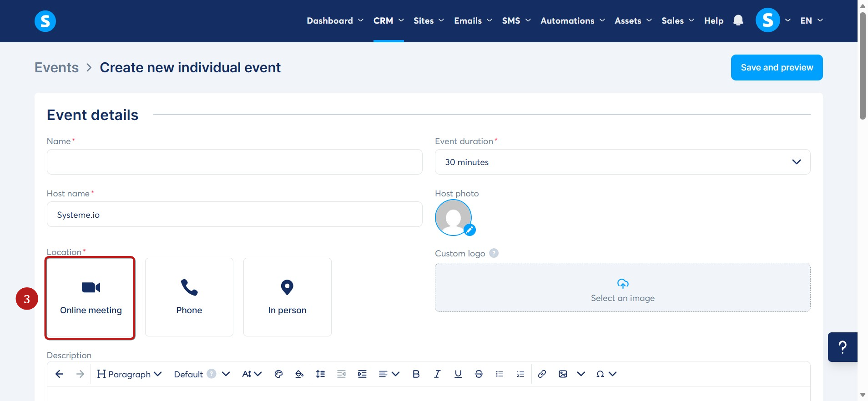Screen dimensions: 868x401
Task: Insert an image into the description
Action: [x=563, y=374]
